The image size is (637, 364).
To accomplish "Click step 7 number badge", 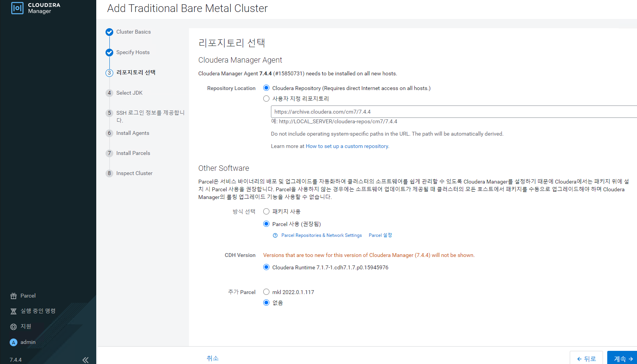I will pyautogui.click(x=109, y=153).
